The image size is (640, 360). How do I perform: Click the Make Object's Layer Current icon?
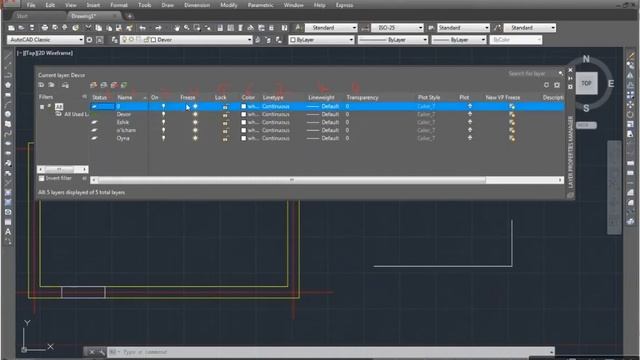[258, 40]
